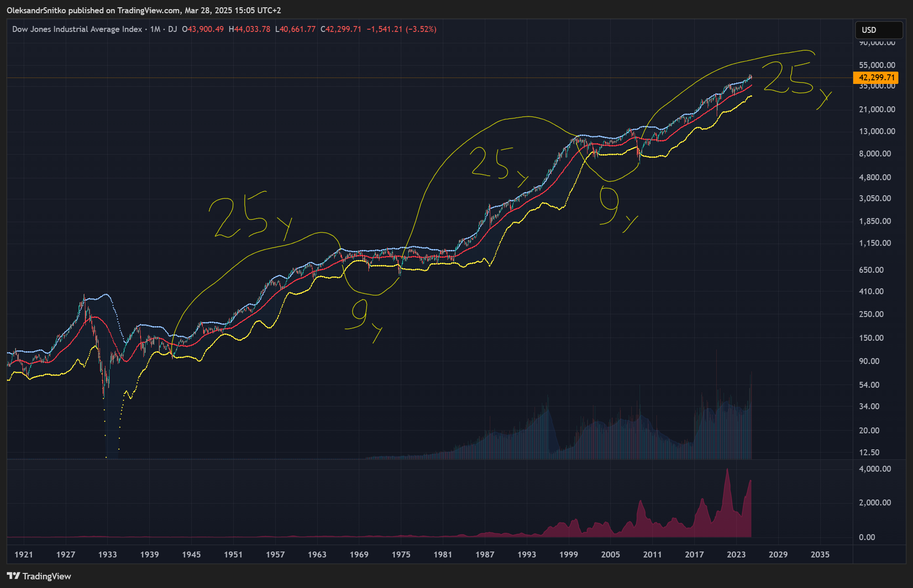Click the high value 44,033.78
The height and width of the screenshot is (588, 913).
pyautogui.click(x=252, y=29)
